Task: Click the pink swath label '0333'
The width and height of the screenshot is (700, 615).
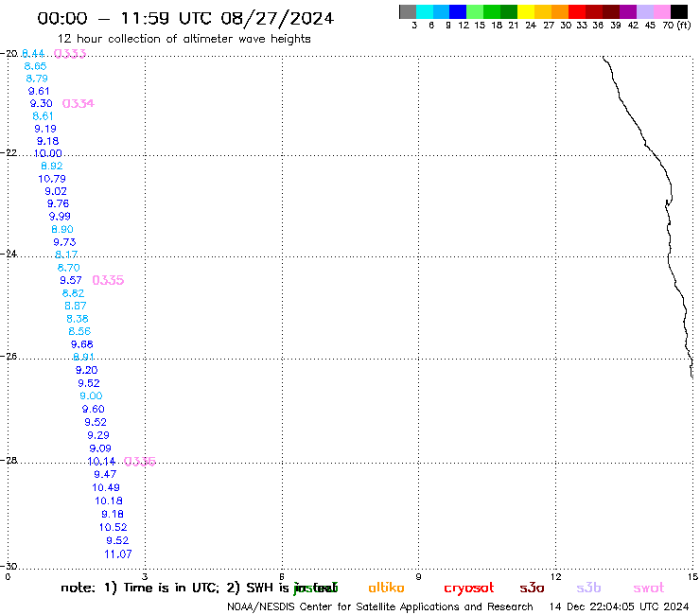Action: pyautogui.click(x=70, y=54)
